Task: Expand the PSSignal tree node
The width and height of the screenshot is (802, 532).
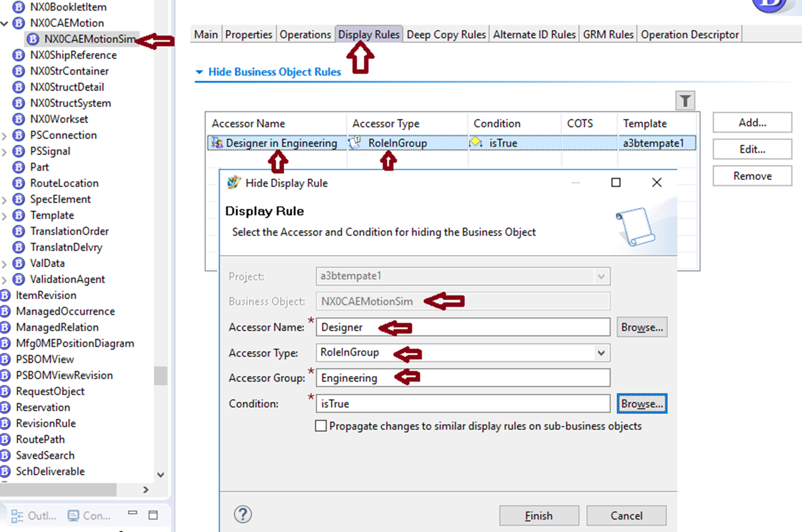Action: point(5,152)
